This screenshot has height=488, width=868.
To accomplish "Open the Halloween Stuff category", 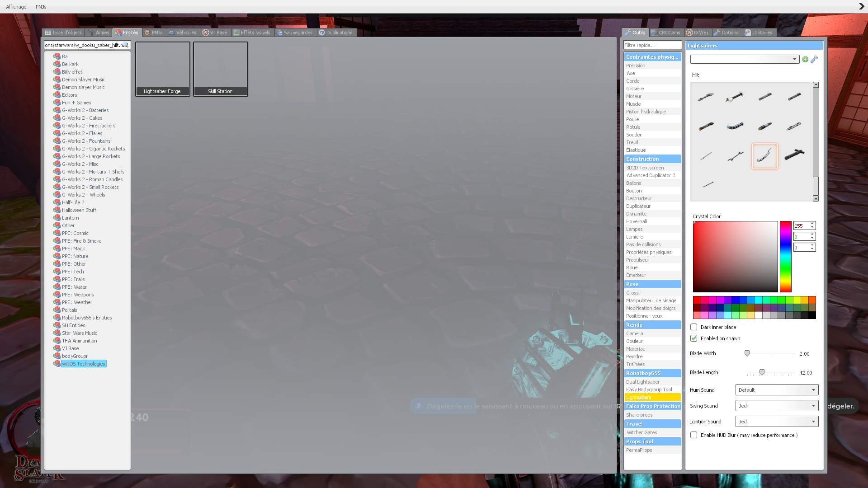I will [x=79, y=210].
